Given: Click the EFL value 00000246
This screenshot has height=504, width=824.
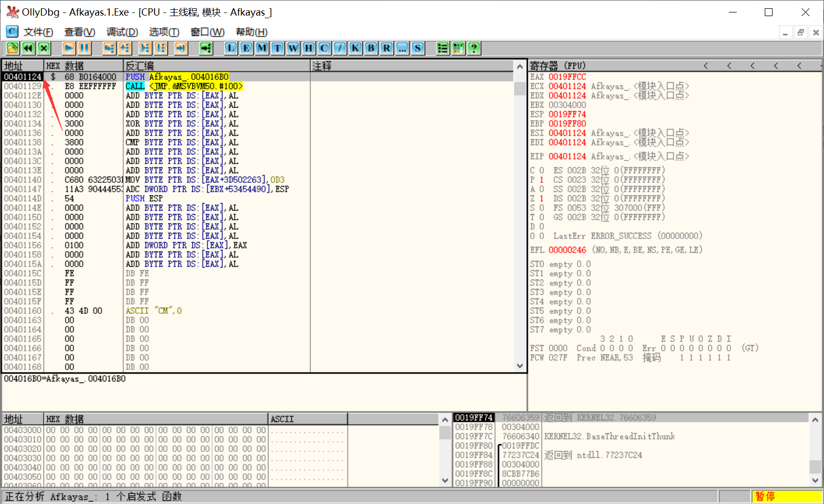Looking at the screenshot, I should (567, 250).
